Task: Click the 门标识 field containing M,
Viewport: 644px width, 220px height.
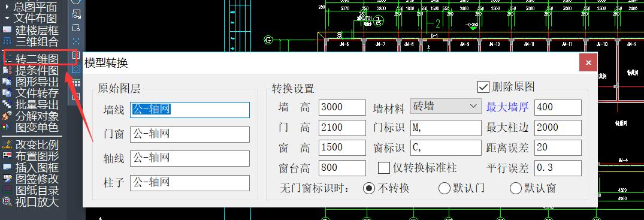Action: point(446,128)
